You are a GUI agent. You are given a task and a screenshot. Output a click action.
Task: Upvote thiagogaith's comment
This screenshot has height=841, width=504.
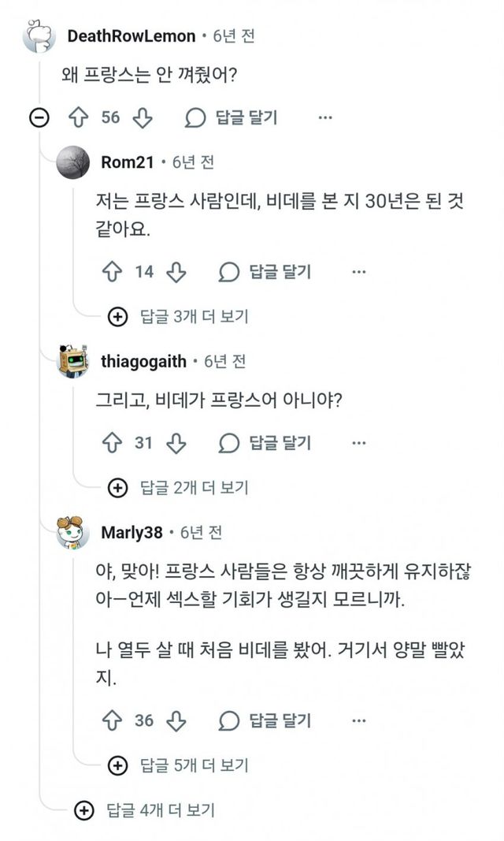pos(111,443)
